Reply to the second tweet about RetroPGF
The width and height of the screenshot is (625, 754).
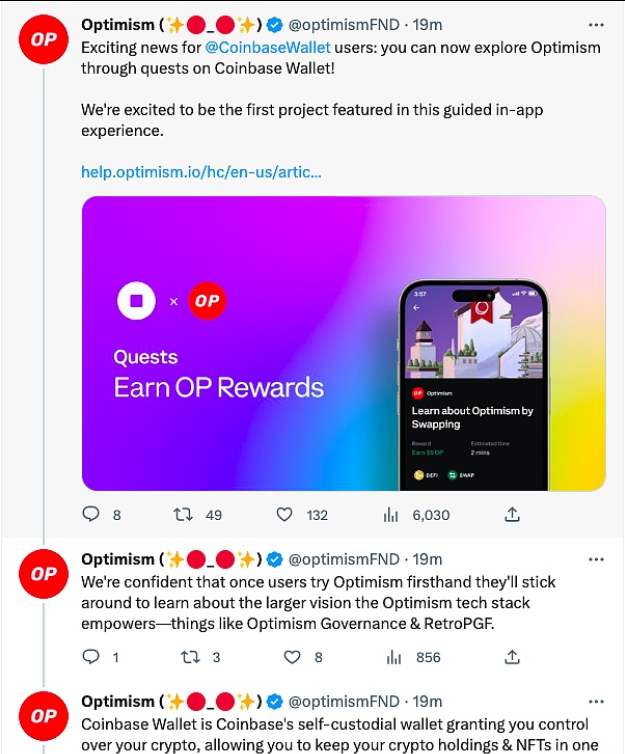coord(90,657)
